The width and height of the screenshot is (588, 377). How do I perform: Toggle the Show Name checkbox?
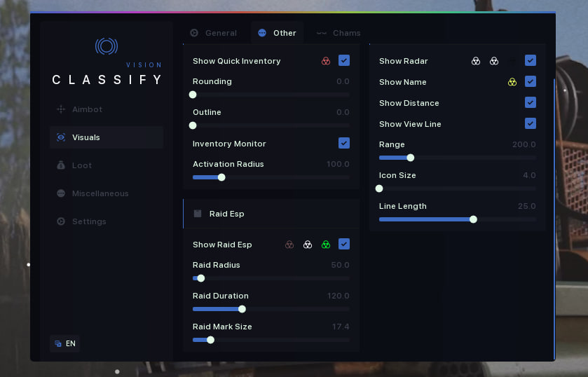[x=531, y=81]
